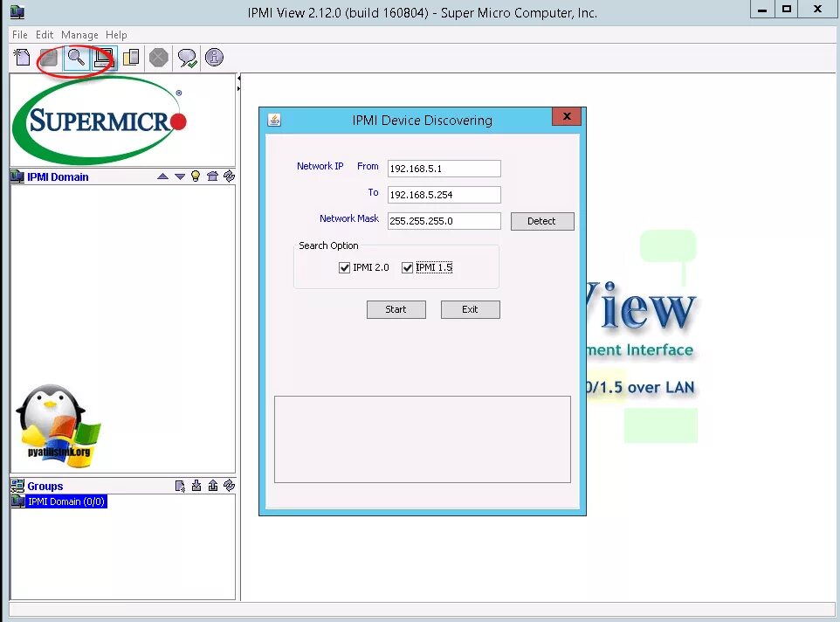Expand the pane with the splitter right arrow
840x622 pixels.
coord(238,88)
